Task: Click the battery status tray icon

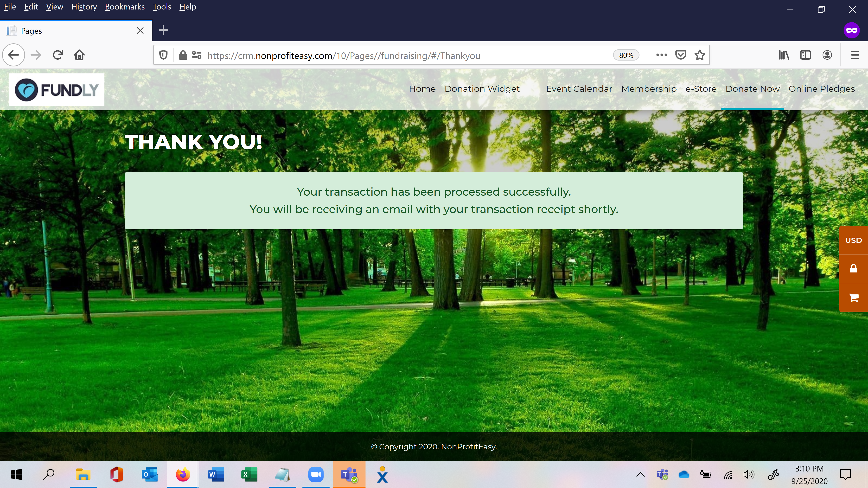Action: (x=705, y=474)
